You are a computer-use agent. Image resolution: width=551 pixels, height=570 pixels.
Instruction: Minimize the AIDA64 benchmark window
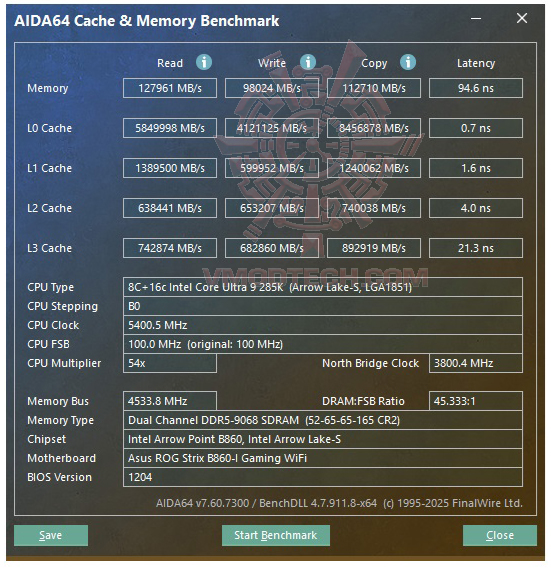pyautogui.click(x=476, y=18)
